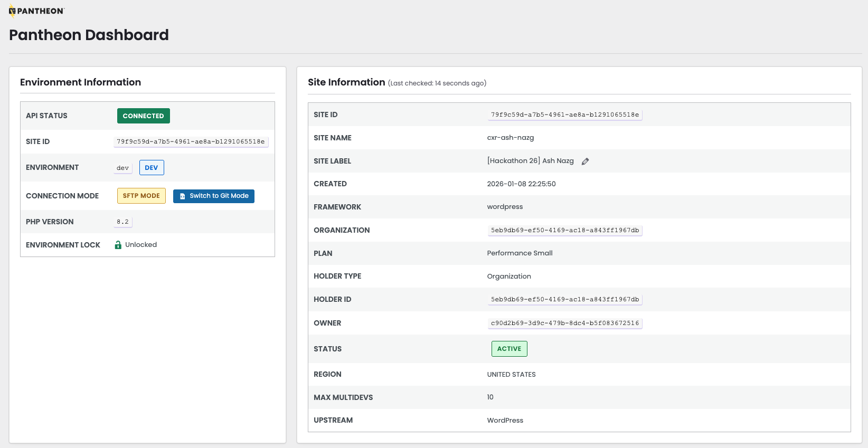Click the Unlocked lock status text
Image resolution: width=868 pixels, height=448 pixels.
coord(141,245)
